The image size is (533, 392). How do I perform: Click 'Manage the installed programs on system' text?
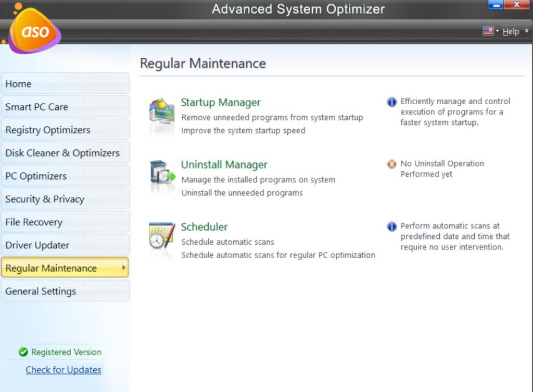click(x=258, y=180)
